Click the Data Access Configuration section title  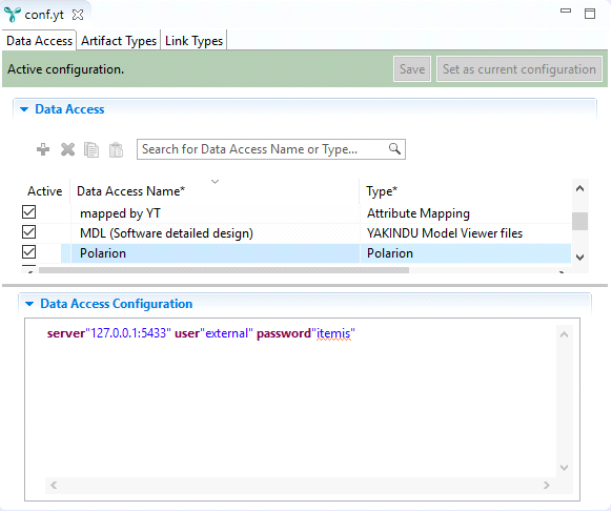point(117,304)
